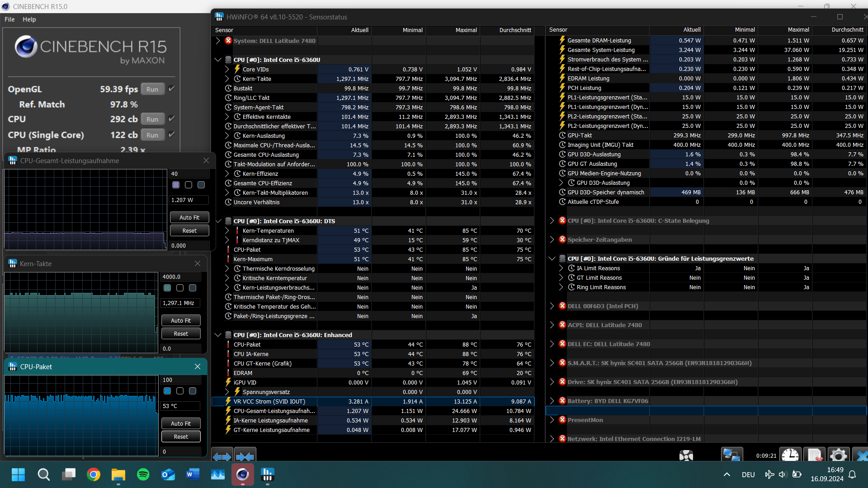Toggle the checkmark beside CPU (Single Core)

click(x=172, y=135)
